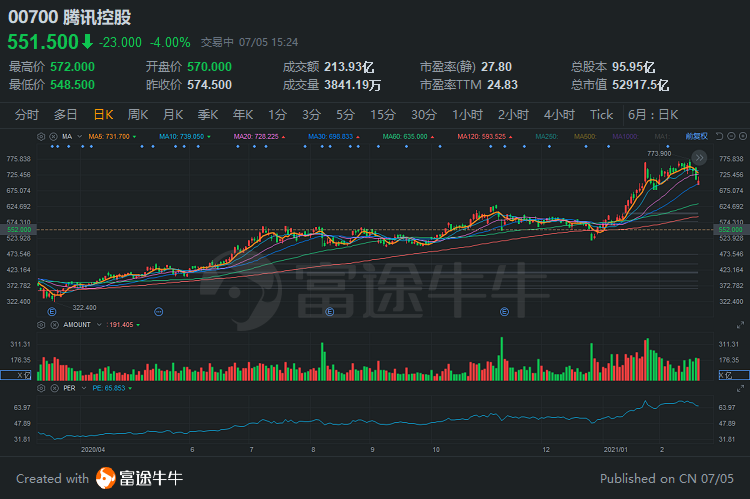Toggle the MA500 moving average line
The image size is (750, 499).
pos(585,136)
